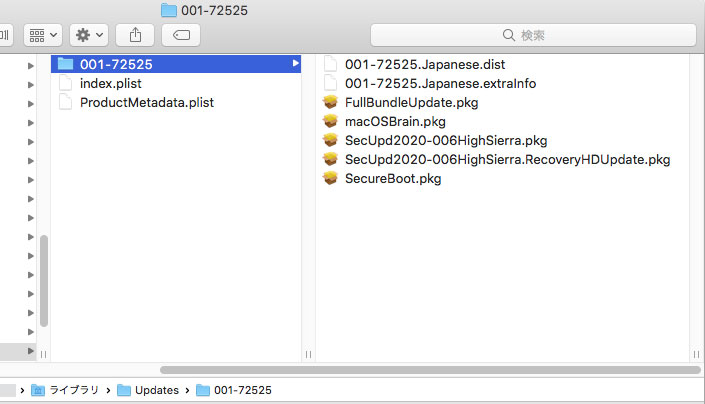Expand the 001-72525 folder arrow

pyautogui.click(x=295, y=64)
